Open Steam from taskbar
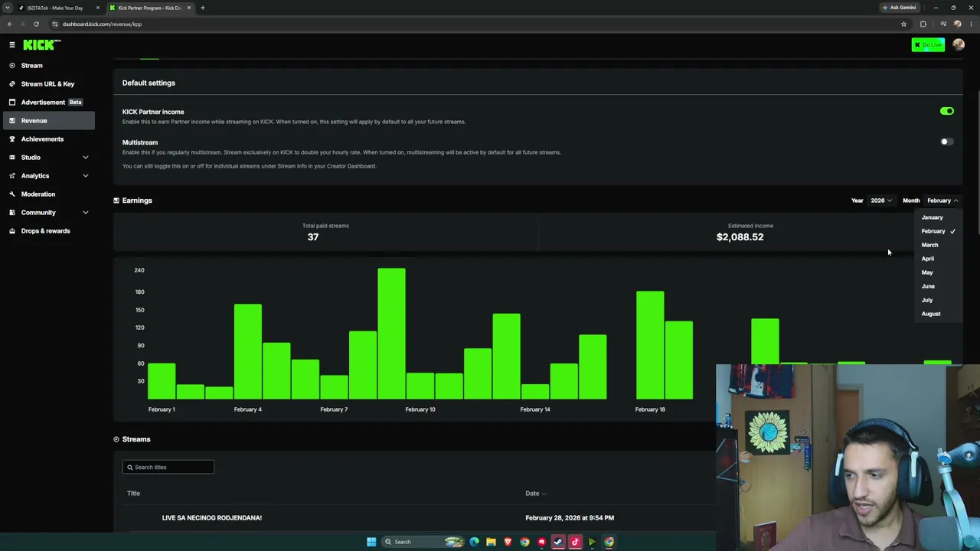Viewport: 980px width, 551px height. 558,542
